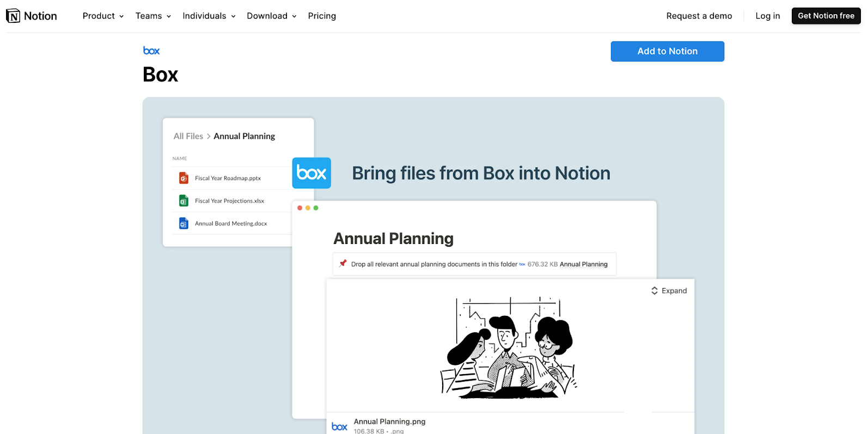Expand the Annual Planning image preview
The width and height of the screenshot is (868, 434).
(669, 291)
